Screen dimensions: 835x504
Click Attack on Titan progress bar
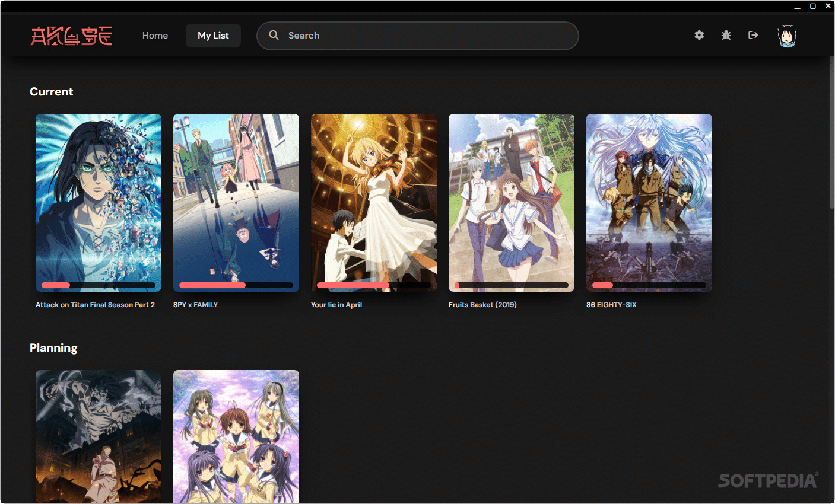[99, 285]
